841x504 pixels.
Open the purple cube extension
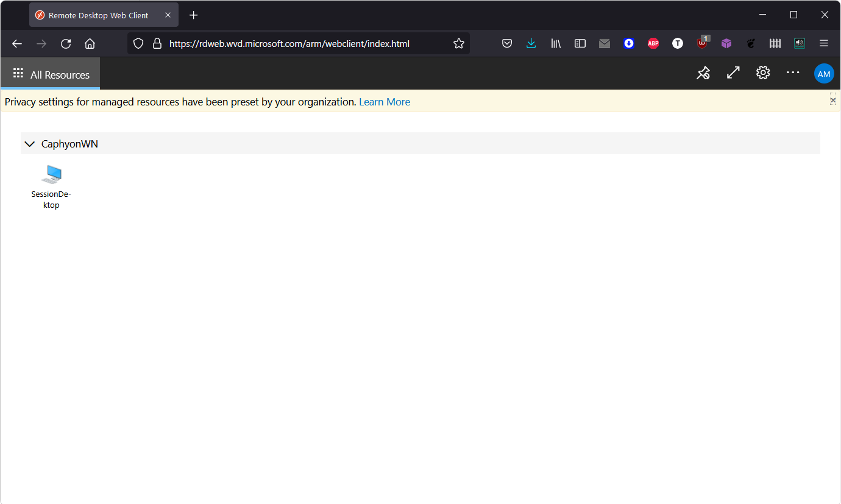[x=726, y=43]
